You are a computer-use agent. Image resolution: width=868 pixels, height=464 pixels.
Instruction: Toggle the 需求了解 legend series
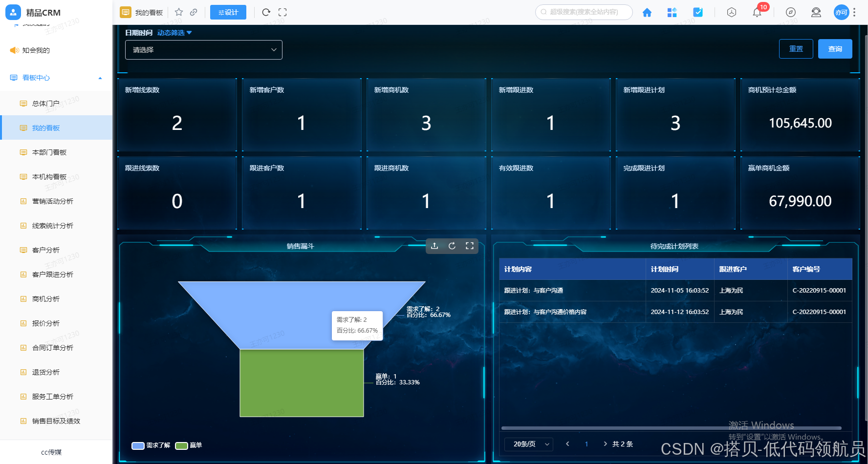pos(151,445)
